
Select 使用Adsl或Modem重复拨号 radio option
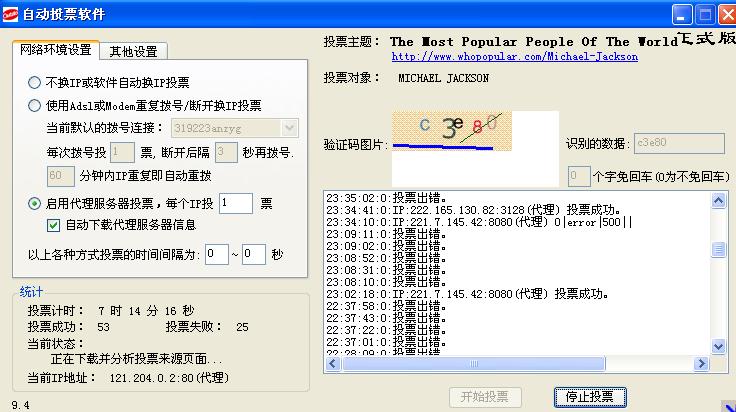35,105
